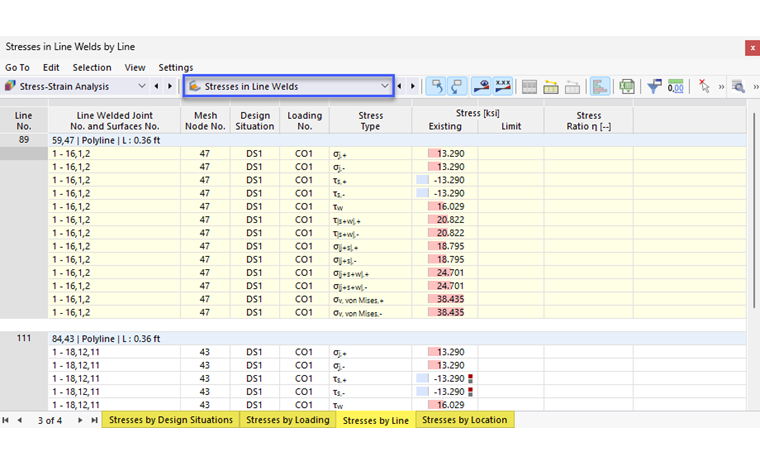Open the Selection menu

92,67
